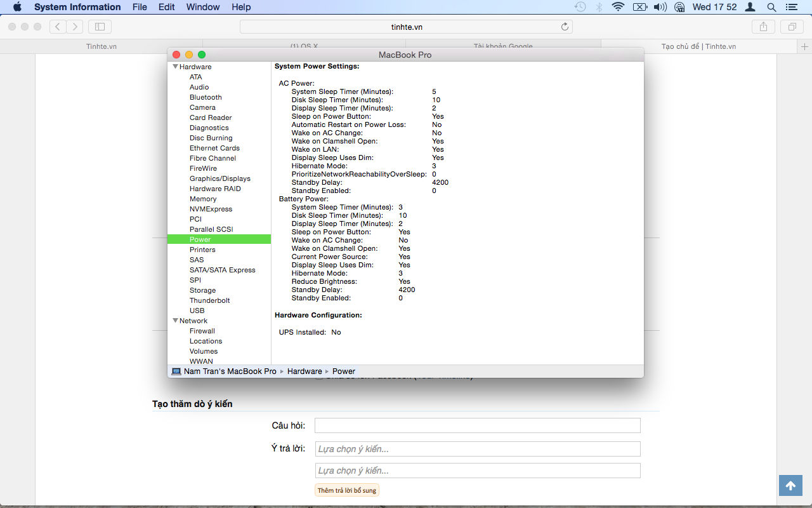Select Hardware RAID in the sidebar
The image size is (812, 508).
(215, 189)
